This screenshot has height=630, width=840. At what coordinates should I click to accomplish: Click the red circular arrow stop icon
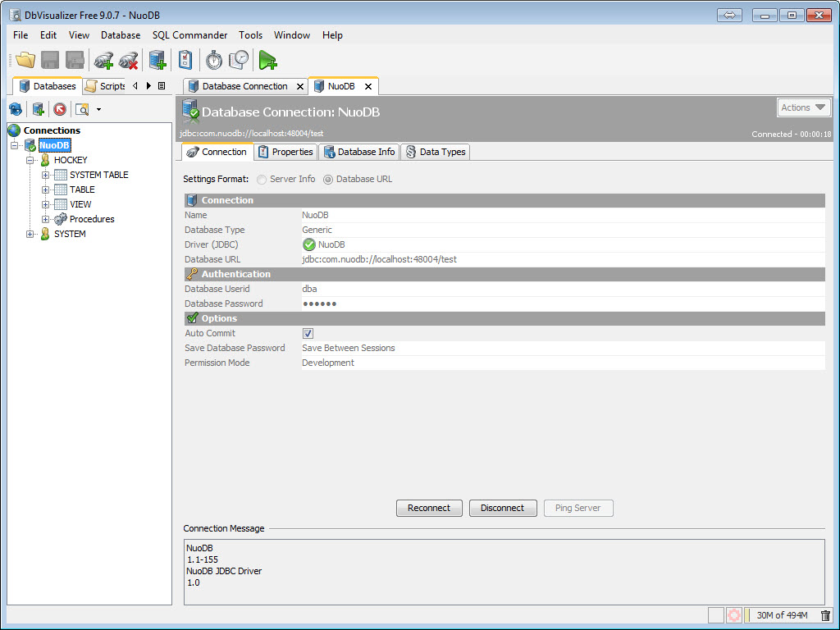[x=60, y=110]
